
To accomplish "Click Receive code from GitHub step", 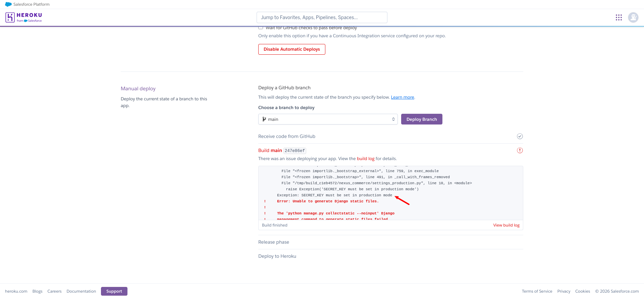I will (287, 136).
